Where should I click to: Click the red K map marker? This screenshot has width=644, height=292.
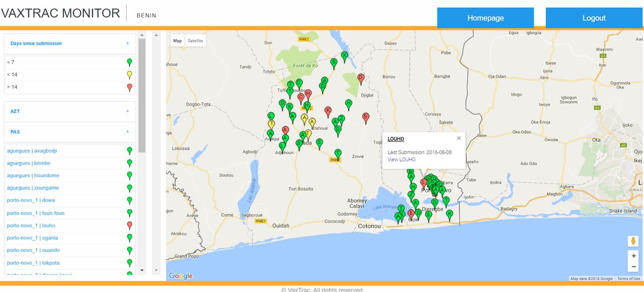(328, 111)
